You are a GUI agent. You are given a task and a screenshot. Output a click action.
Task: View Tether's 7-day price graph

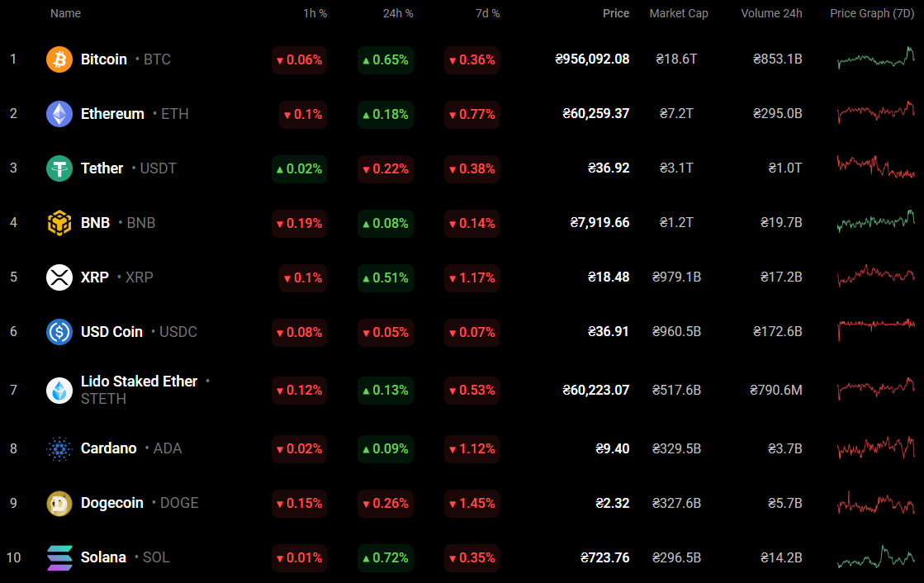click(x=875, y=167)
